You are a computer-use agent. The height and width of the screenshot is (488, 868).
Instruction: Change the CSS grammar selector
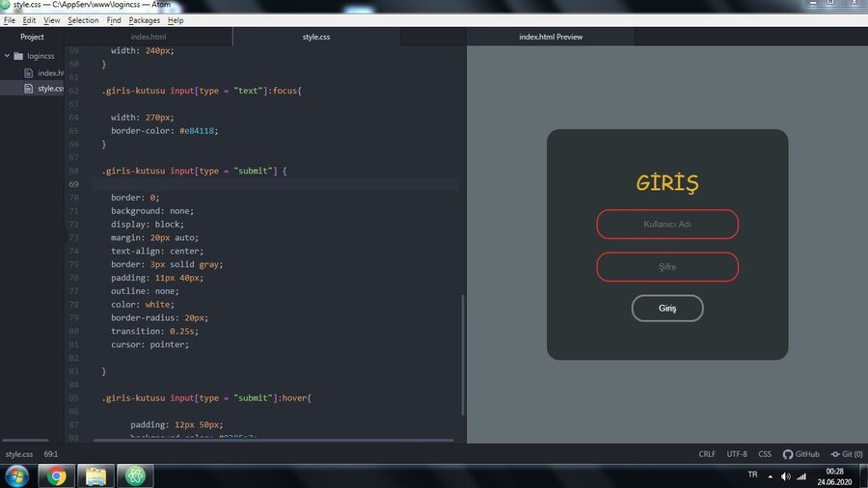pyautogui.click(x=765, y=454)
